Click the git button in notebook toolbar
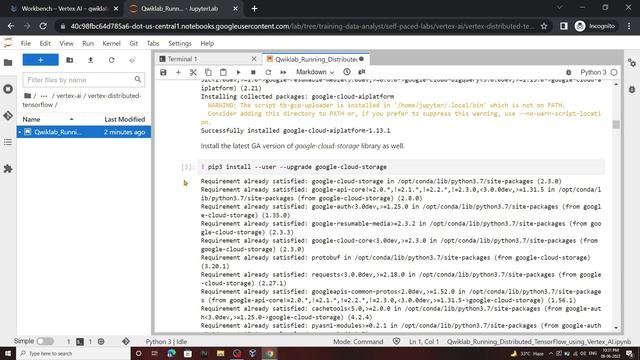 362,72
